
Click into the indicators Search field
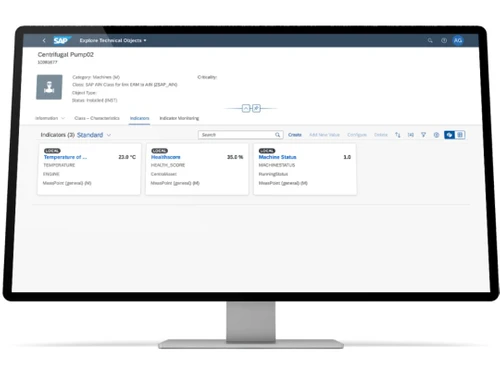241,135
